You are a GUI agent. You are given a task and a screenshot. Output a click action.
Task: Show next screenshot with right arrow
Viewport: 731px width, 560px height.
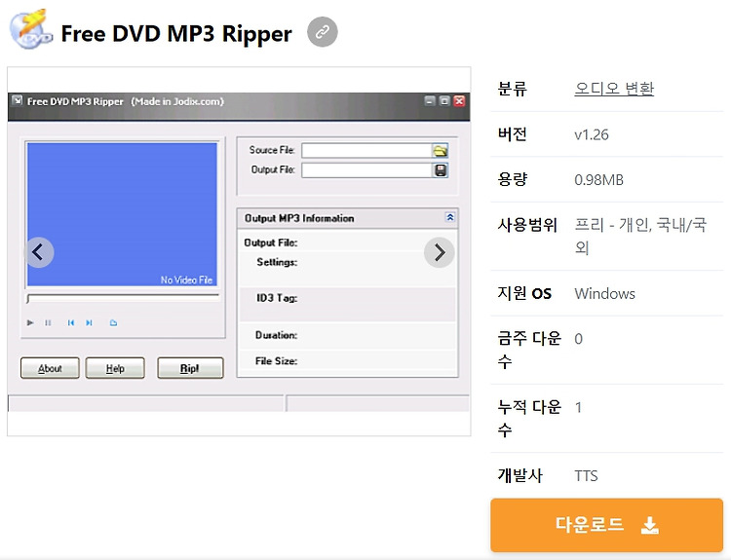coord(440,252)
